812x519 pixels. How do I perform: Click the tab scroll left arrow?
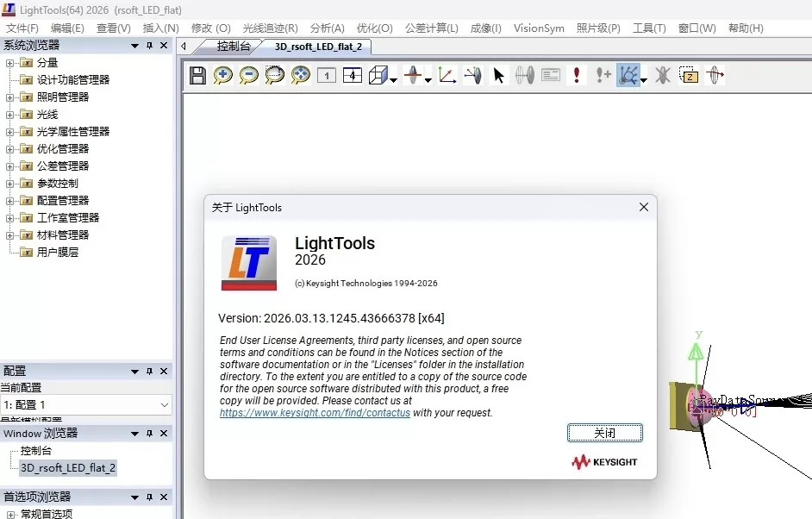[184, 46]
